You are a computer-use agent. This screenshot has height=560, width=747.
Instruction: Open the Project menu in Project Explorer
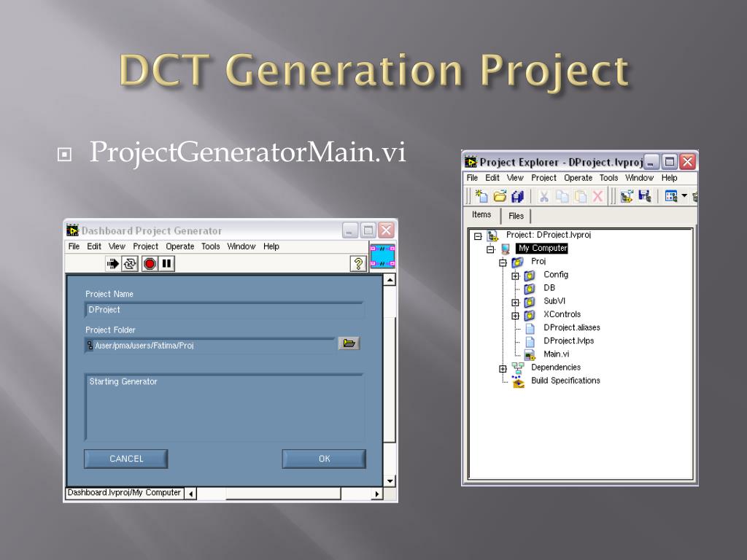(543, 178)
